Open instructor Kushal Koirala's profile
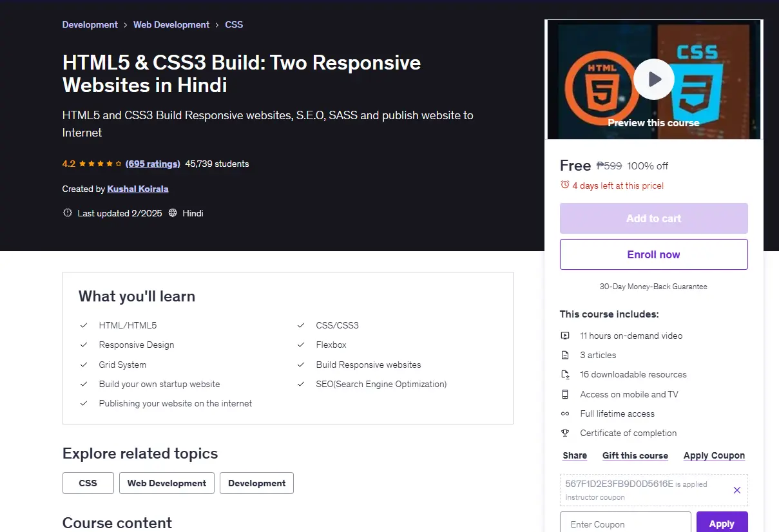779x532 pixels. [x=138, y=189]
